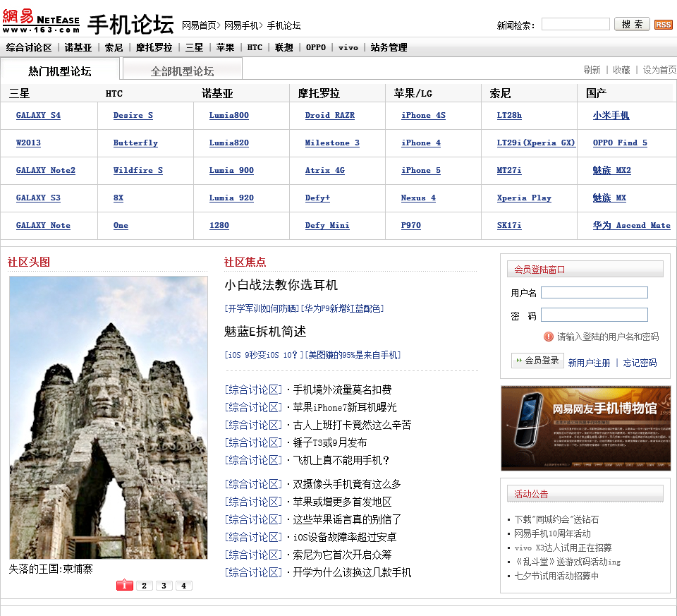Open the GALAXY Note2 forum link

(x=46, y=171)
